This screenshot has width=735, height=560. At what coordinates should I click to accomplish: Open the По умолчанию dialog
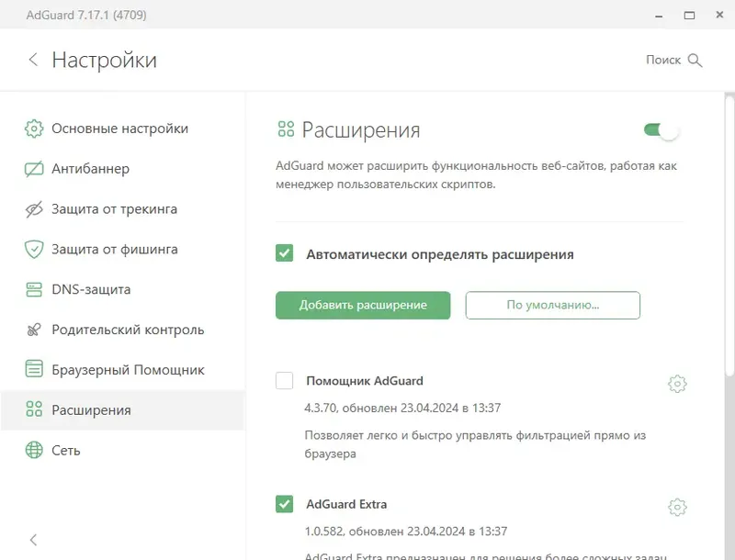click(553, 305)
